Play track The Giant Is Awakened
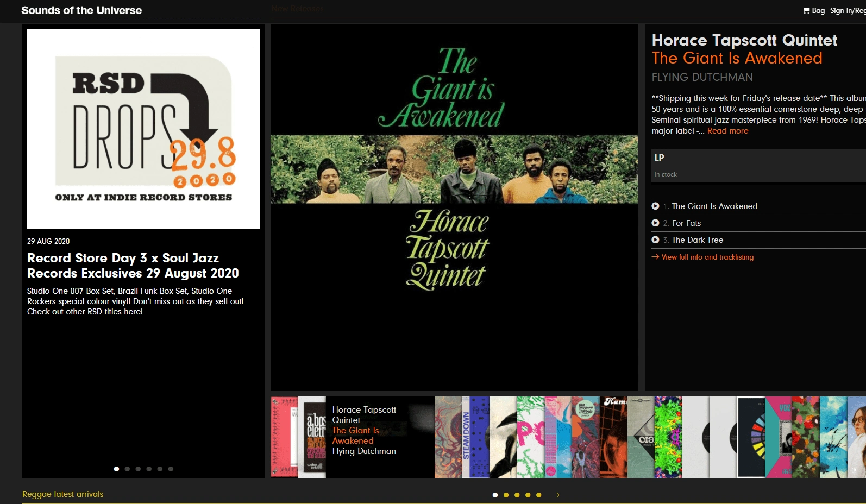The width and height of the screenshot is (866, 504). (x=655, y=206)
